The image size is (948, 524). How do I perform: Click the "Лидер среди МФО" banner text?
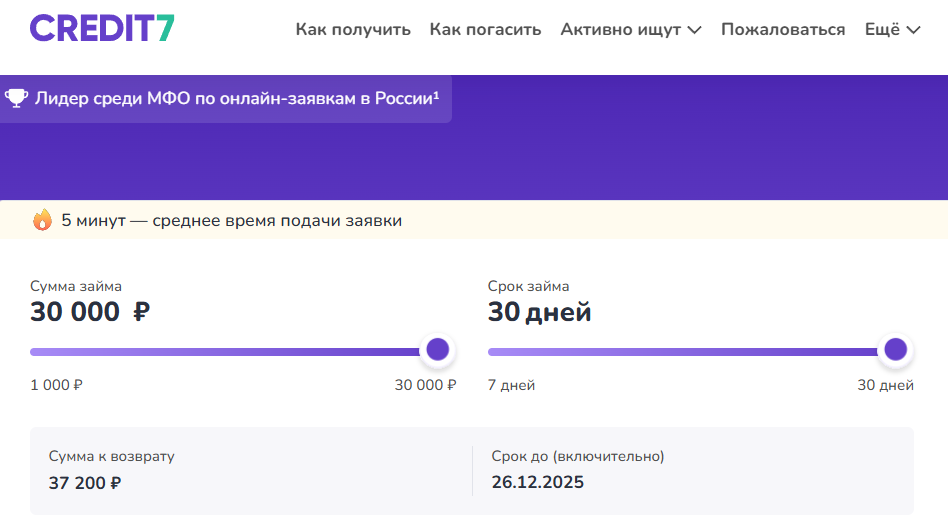[x=237, y=98]
